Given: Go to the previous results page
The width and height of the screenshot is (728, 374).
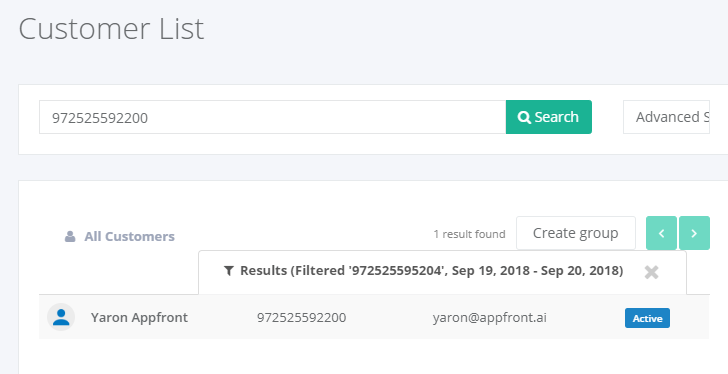Looking at the screenshot, I should (661, 233).
